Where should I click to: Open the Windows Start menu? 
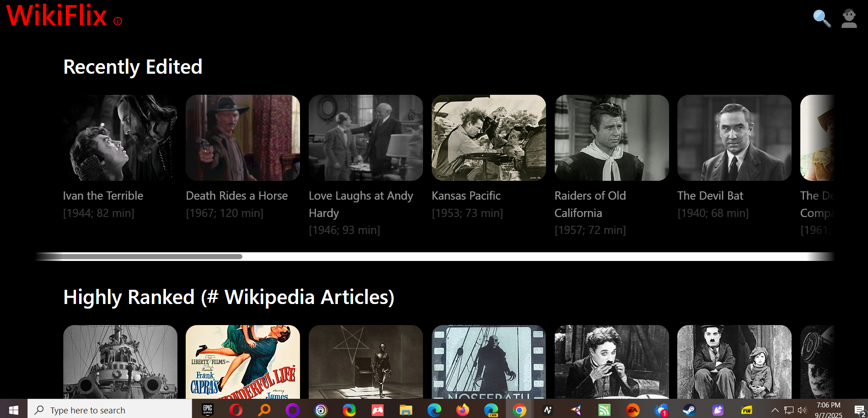[x=14, y=410]
